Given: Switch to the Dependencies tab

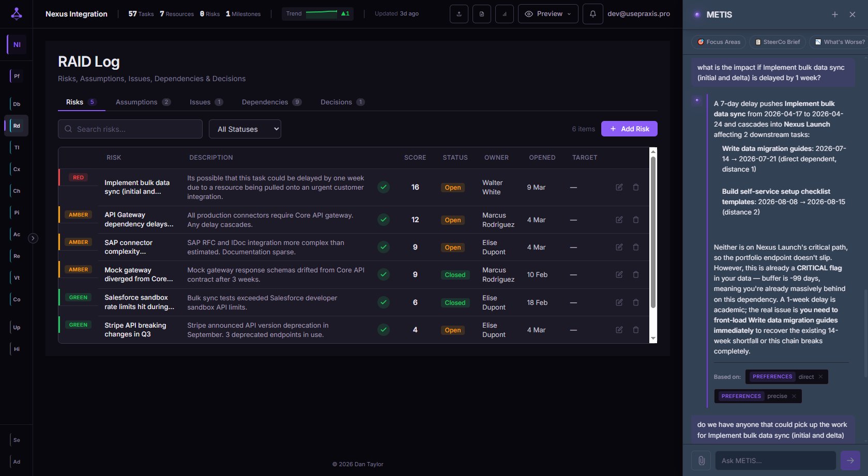Looking at the screenshot, I should coord(265,102).
